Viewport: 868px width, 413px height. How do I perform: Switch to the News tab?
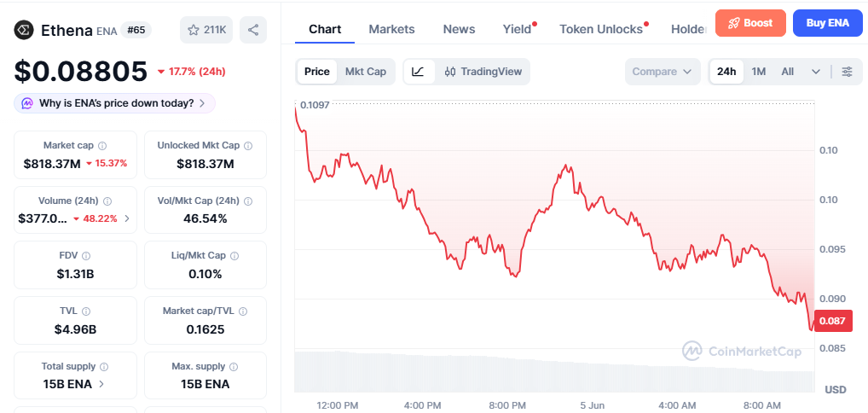coord(459,29)
